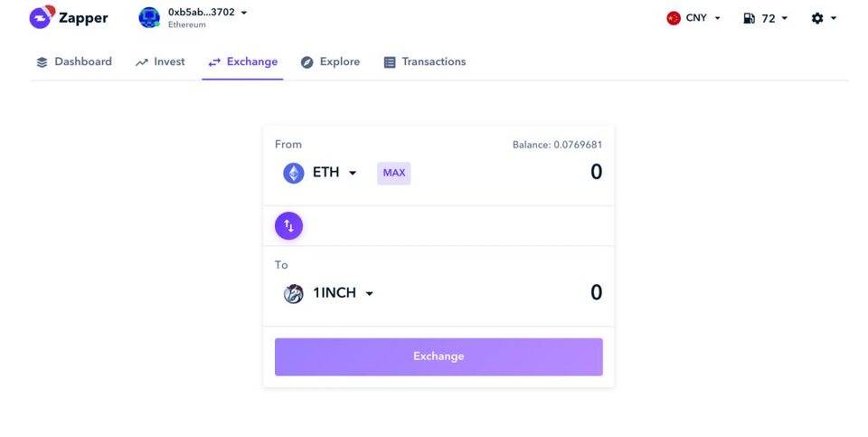868x437 pixels.
Task: Click the wallet avatar icon
Action: click(149, 17)
